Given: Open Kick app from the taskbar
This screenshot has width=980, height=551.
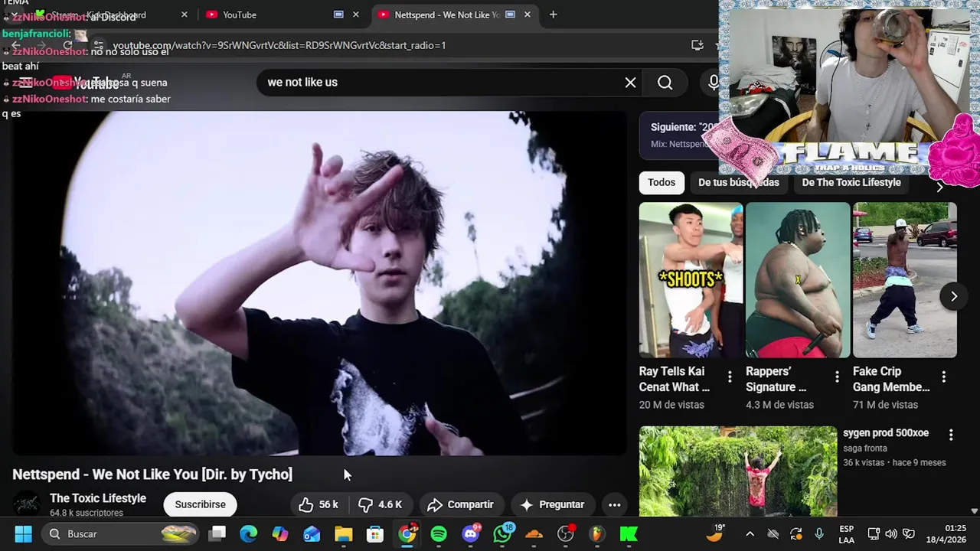Looking at the screenshot, I should click(629, 533).
